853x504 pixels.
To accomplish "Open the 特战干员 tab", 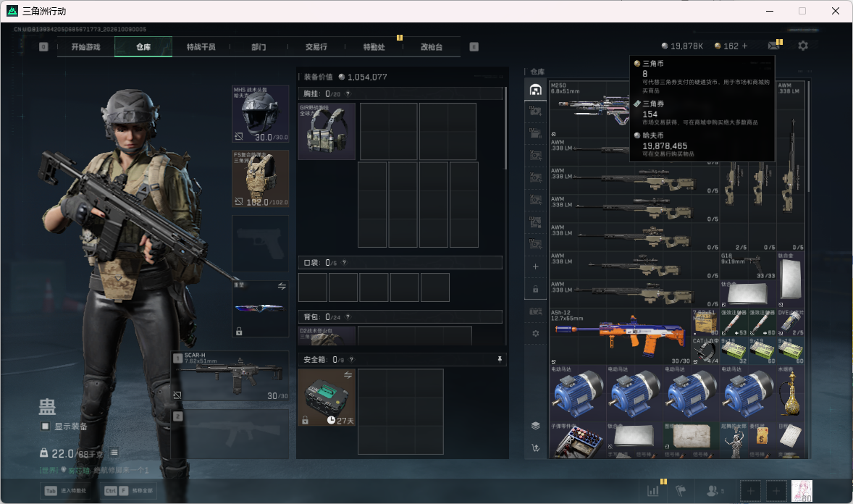I will coord(201,47).
